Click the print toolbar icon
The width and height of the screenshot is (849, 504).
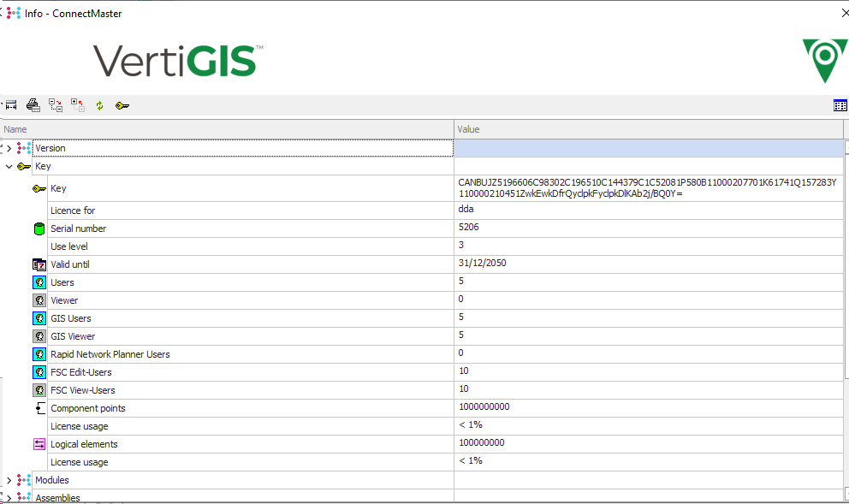pos(33,105)
